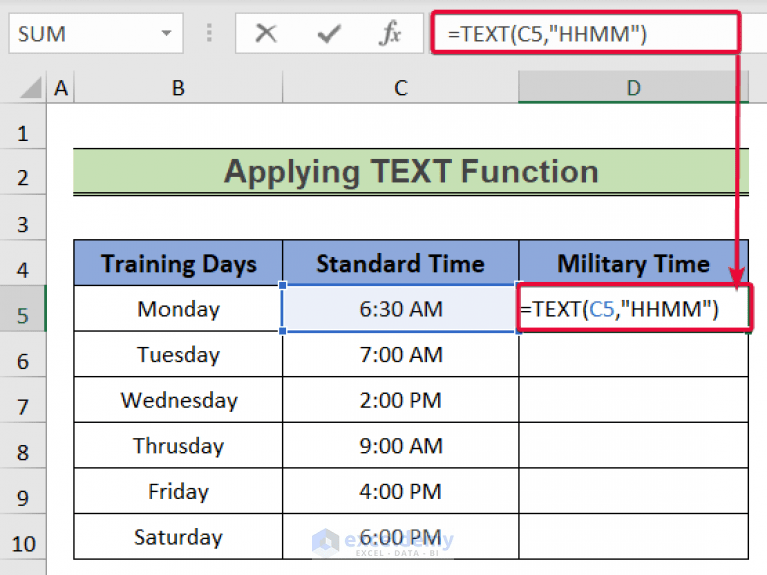Select the 'Standard Time' header cell
This screenshot has width=767, height=575.
pyautogui.click(x=401, y=263)
